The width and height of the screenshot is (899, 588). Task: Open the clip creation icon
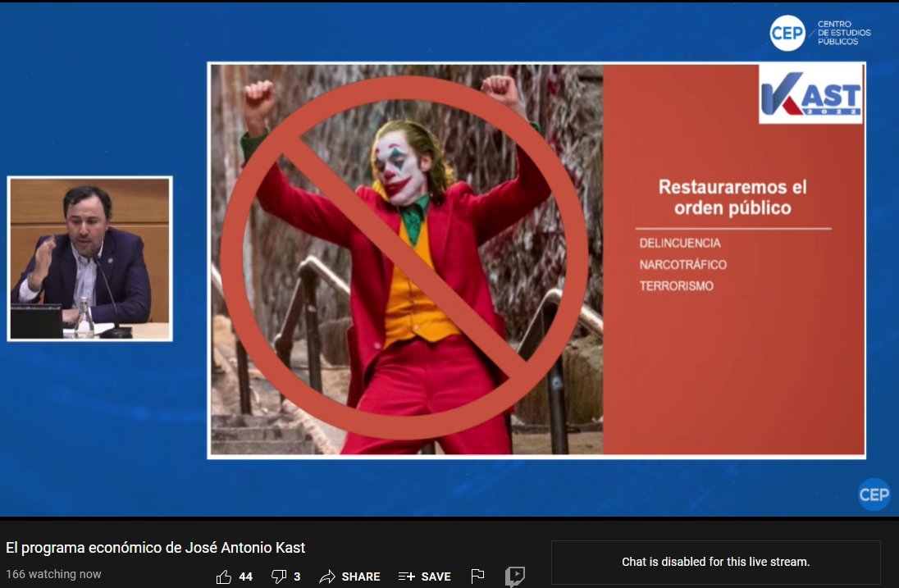515,576
